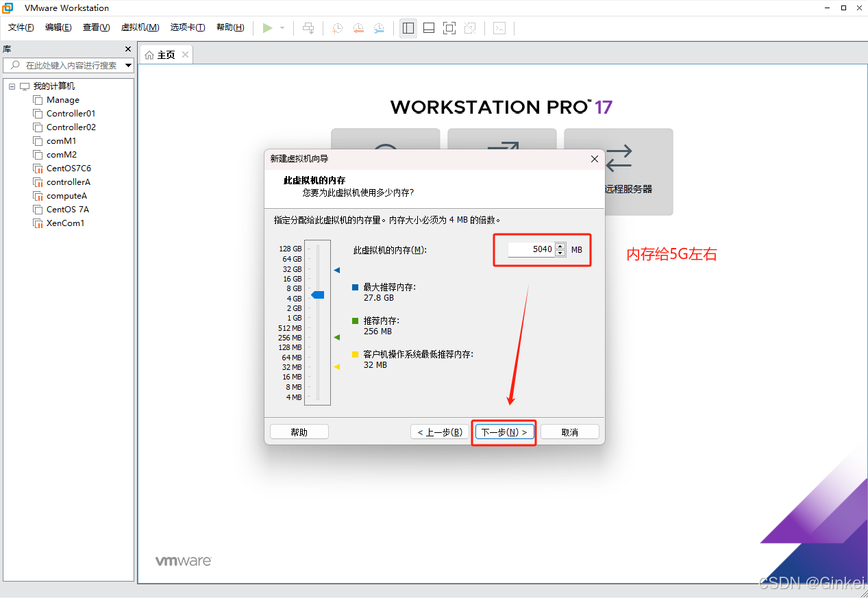Click the take snapshot clock icon
The image size is (868, 598).
[338, 28]
